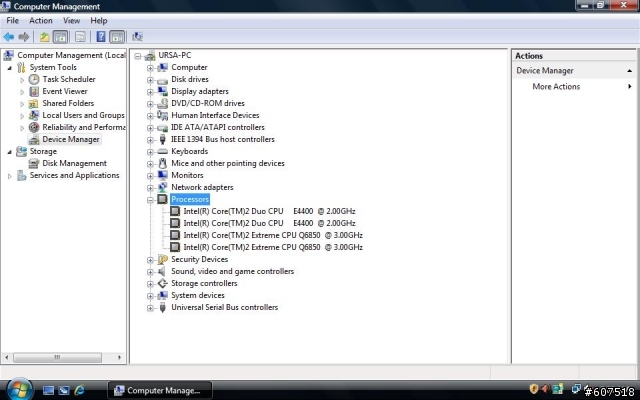Image resolution: width=640 pixels, height=400 pixels.
Task: Click the System devices icon
Action: [x=162, y=296]
